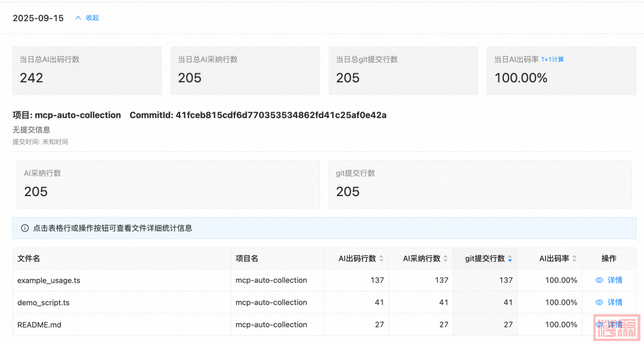Click eye icon for demo_script.ts row
644x344 pixels.
pyautogui.click(x=599, y=302)
